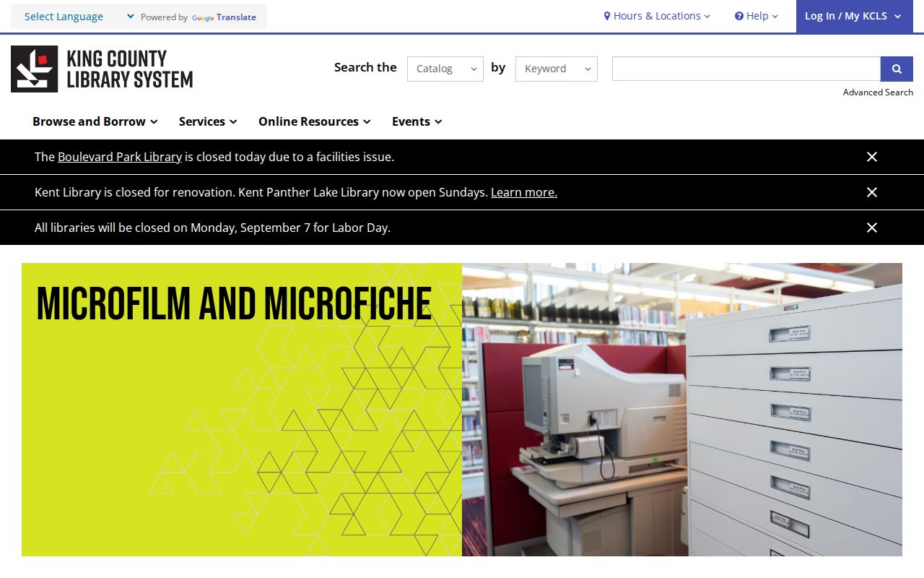
Task: Click the Microfilm and Microfiche heading
Action: pos(234,303)
